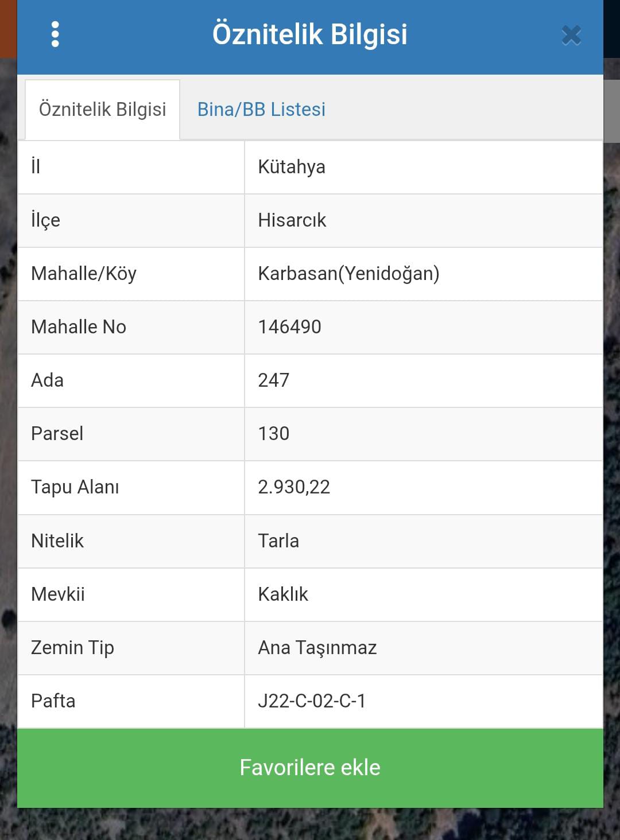Select the Kütahya province value
This screenshot has width=620, height=840.
coord(292,167)
